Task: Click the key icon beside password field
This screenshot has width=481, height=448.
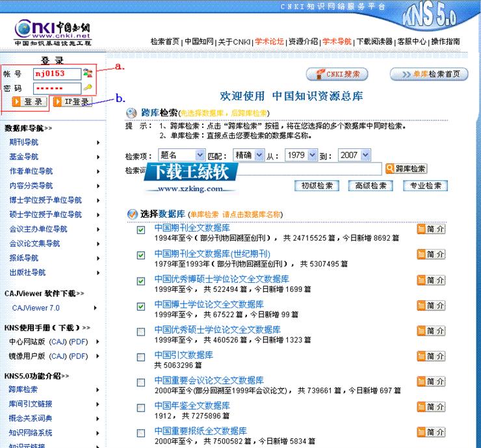Action: click(x=88, y=88)
